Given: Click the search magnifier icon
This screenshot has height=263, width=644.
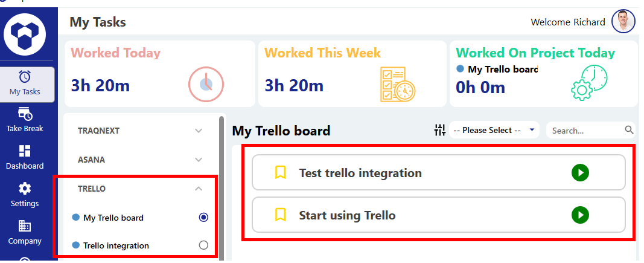Looking at the screenshot, I should pyautogui.click(x=629, y=130).
